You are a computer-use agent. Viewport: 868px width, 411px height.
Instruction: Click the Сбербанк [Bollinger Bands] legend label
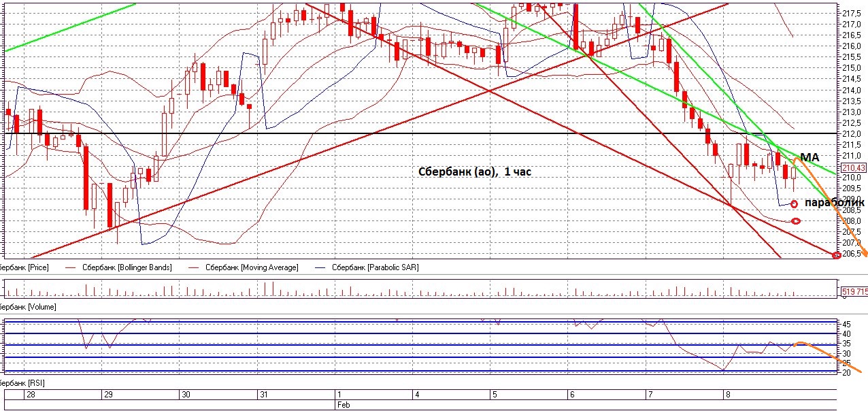pyautogui.click(x=127, y=268)
